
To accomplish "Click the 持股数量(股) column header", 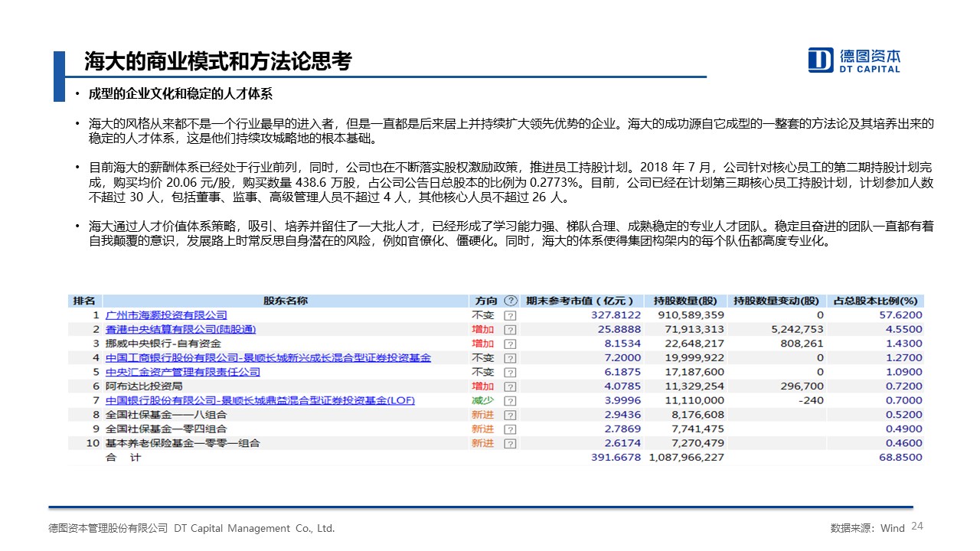I will (684, 301).
